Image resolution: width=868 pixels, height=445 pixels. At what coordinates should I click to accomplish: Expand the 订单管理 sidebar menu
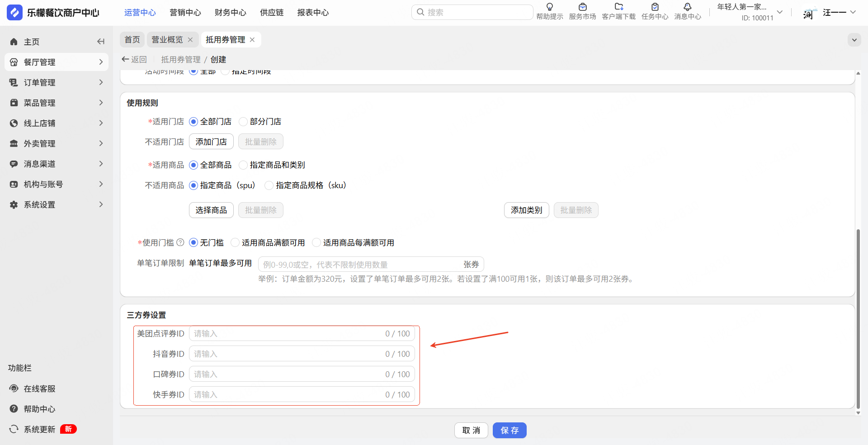point(57,82)
